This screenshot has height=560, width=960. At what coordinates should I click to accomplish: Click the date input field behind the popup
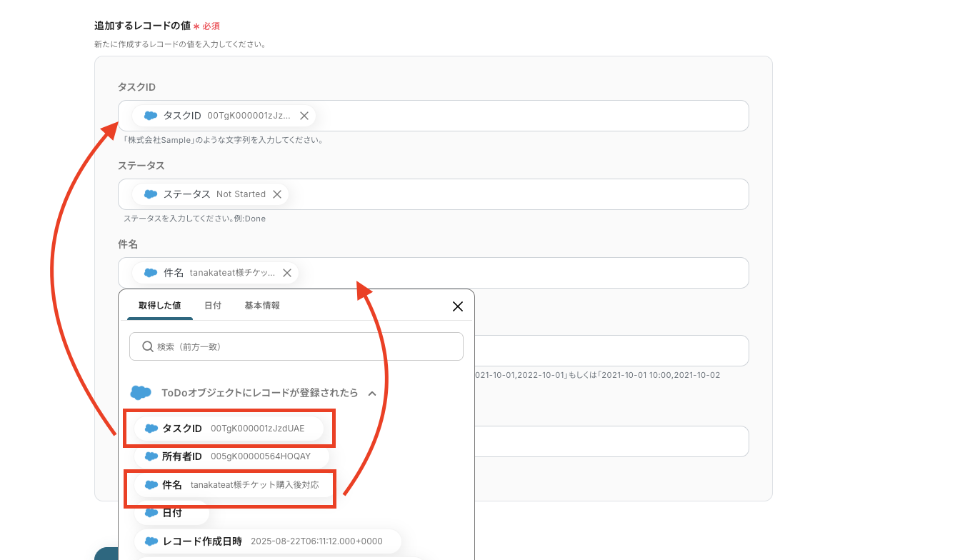click(x=611, y=351)
